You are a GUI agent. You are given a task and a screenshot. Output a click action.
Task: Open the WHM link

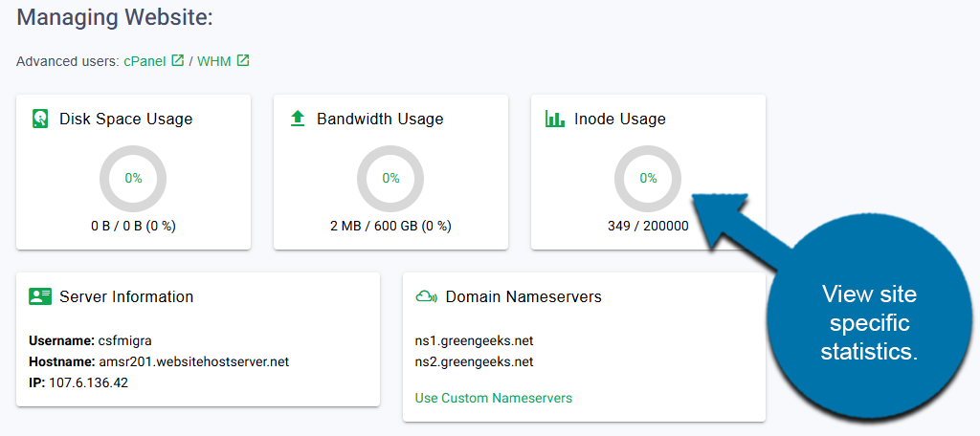[214, 61]
